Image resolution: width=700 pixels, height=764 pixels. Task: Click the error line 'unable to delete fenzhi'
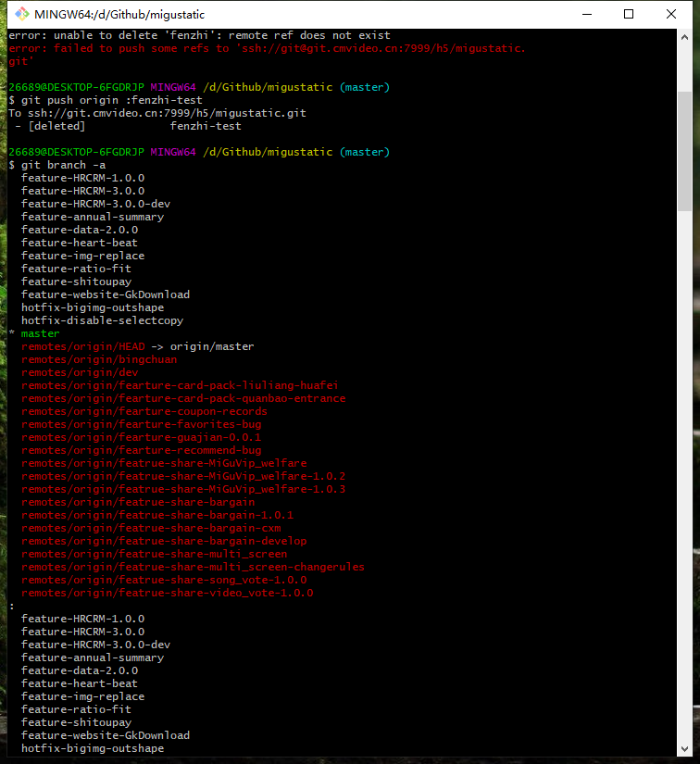[199, 35]
